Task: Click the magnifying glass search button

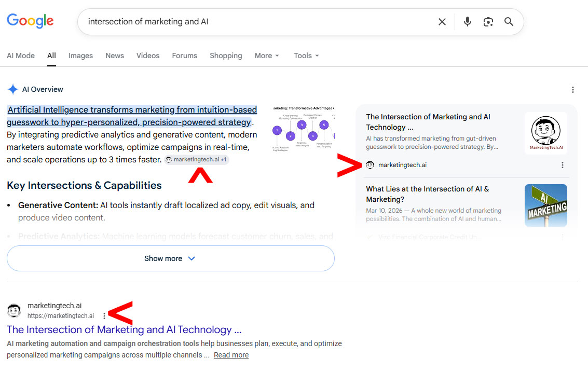Action: (x=509, y=22)
